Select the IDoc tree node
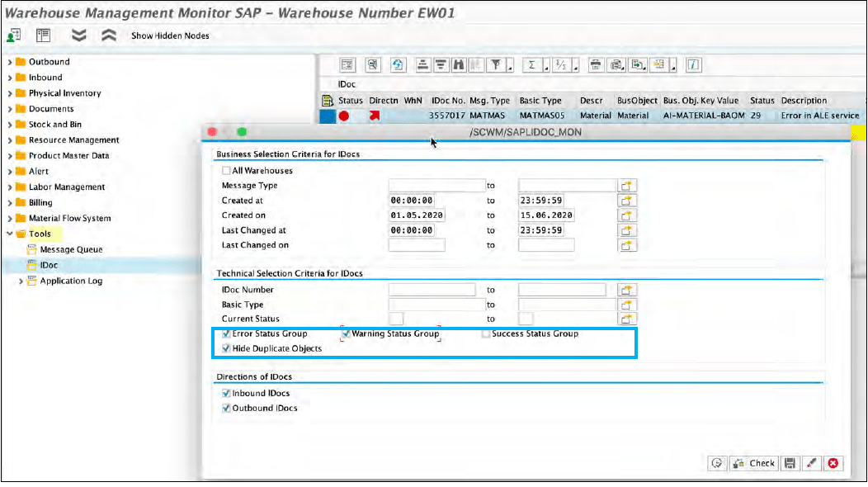The width and height of the screenshot is (868, 487). (x=49, y=265)
